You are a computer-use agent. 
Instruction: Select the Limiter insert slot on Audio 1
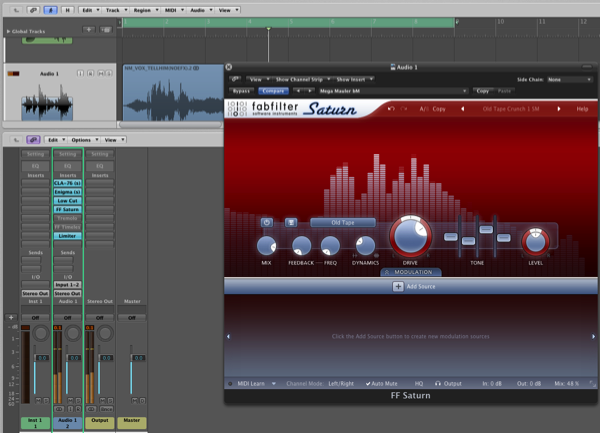[x=66, y=235]
